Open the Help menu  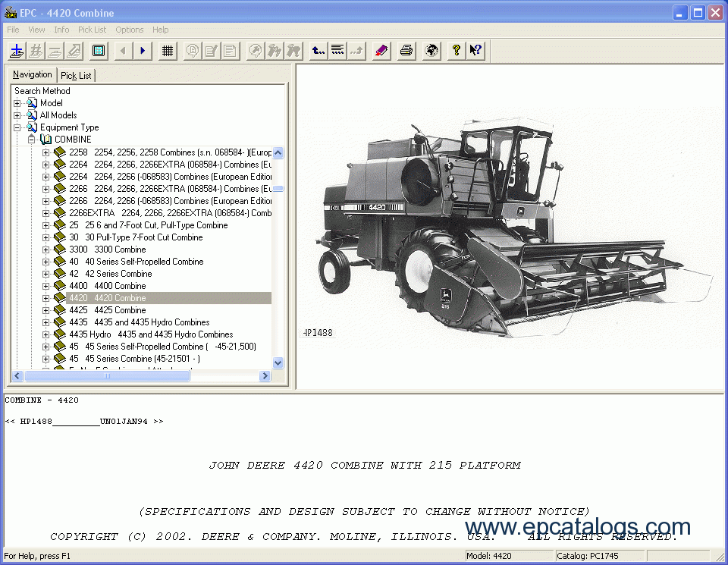pyautogui.click(x=161, y=30)
